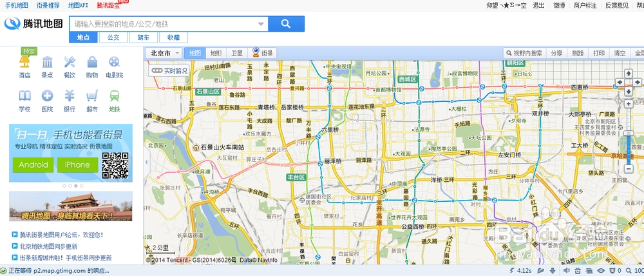Click the 清空 clear button
This screenshot has width=644, height=276.
tap(620, 53)
